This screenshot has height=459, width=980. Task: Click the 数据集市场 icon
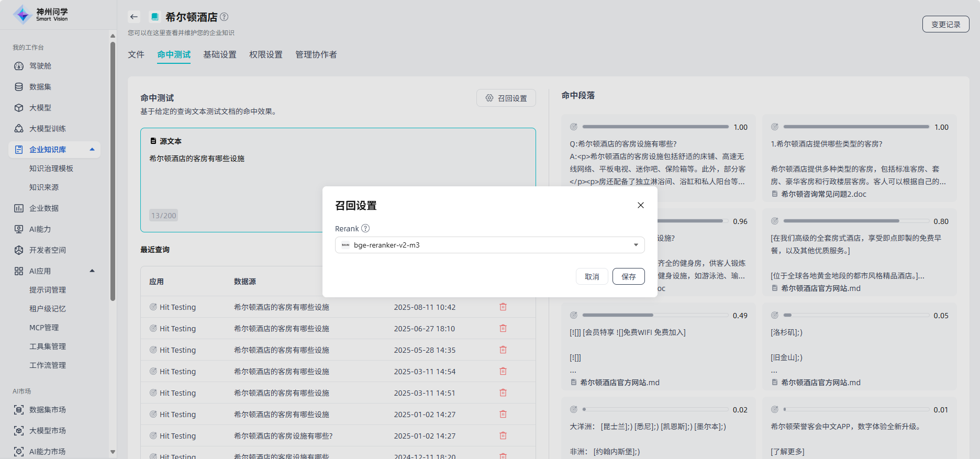coord(19,410)
